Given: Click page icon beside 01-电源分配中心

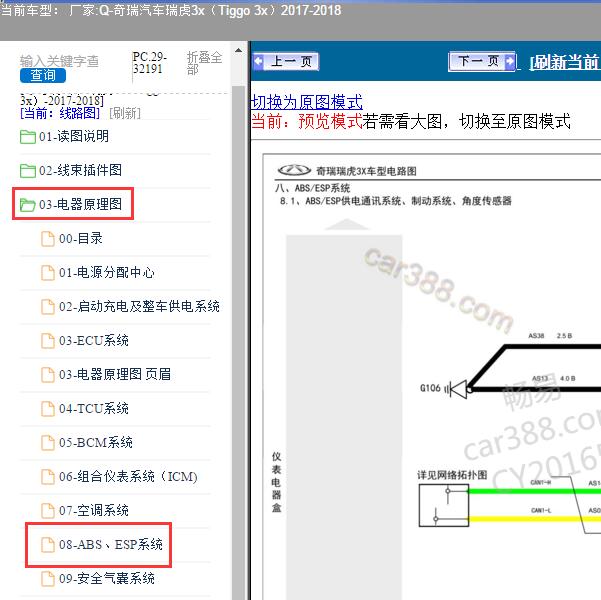Looking at the screenshot, I should 48,273.
